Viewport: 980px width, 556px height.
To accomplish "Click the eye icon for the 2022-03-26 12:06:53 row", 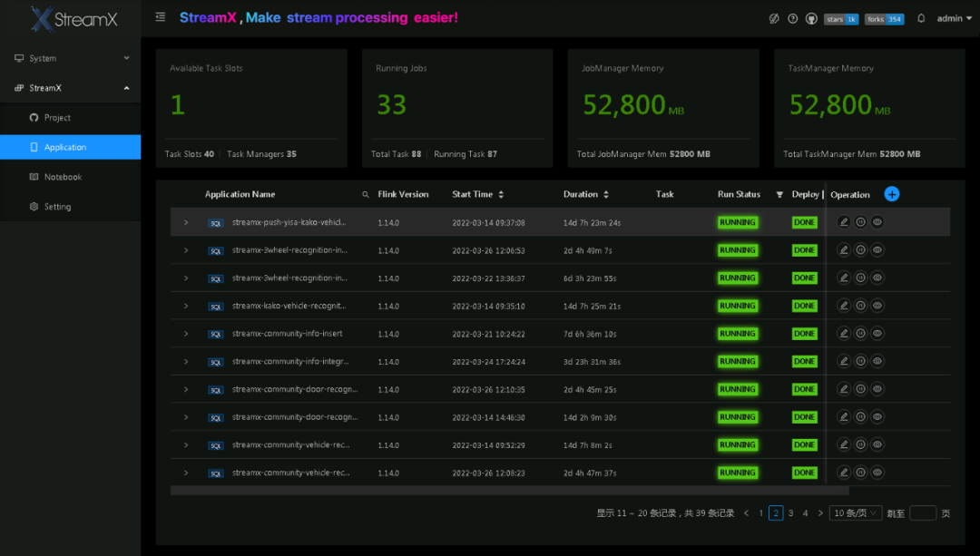I will click(x=877, y=250).
